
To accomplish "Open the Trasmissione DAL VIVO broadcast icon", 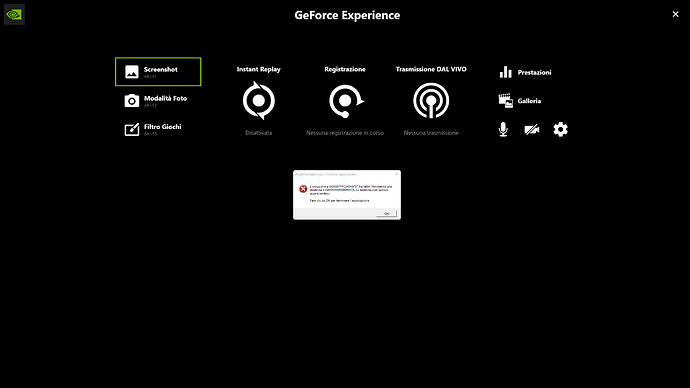I will pyautogui.click(x=431, y=101).
